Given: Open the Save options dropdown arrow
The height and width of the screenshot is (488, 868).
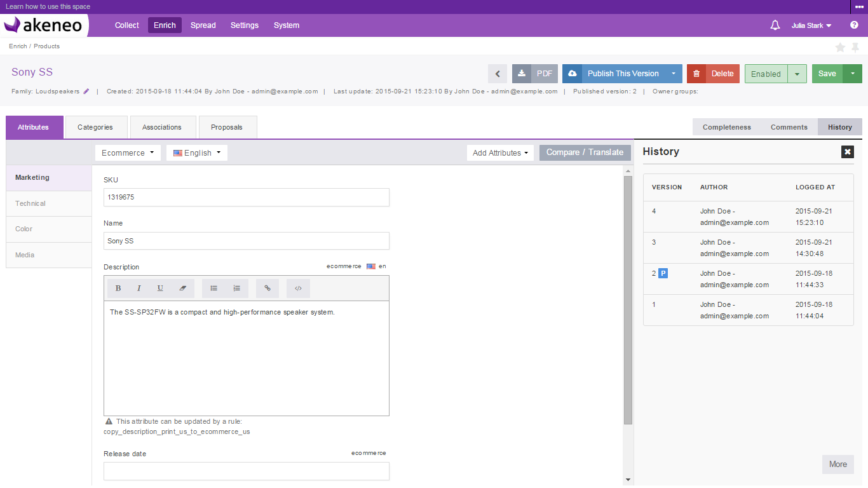Looking at the screenshot, I should click(852, 74).
